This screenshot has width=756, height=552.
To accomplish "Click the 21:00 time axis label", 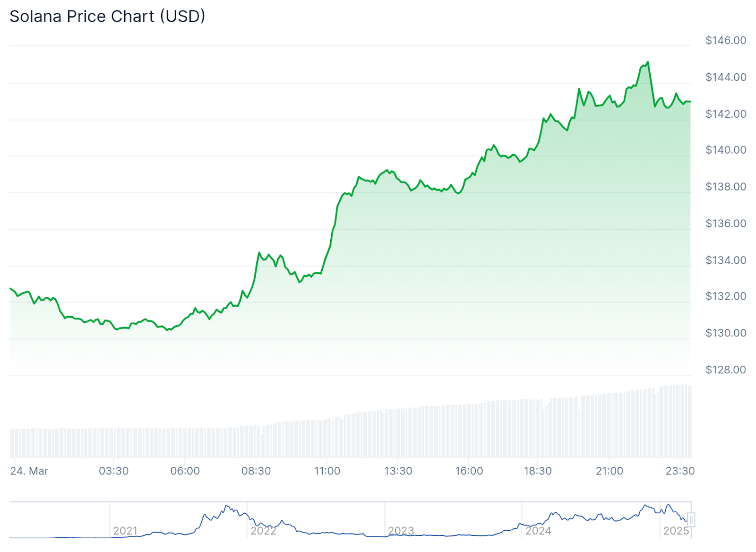I will click(x=609, y=471).
